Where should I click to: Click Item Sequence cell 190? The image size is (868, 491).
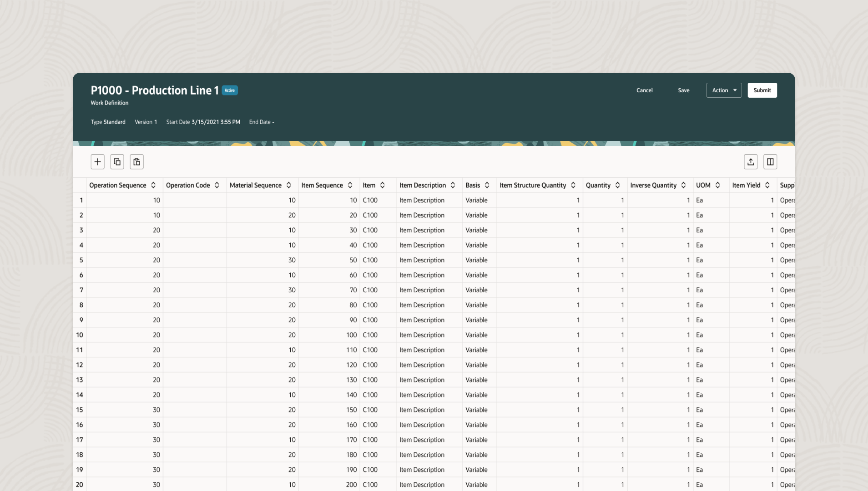329,470
